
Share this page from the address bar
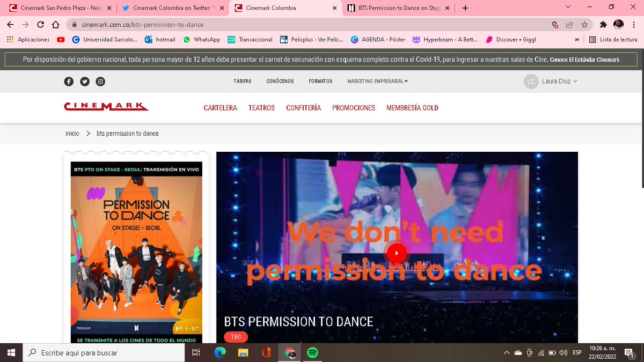[x=569, y=25]
